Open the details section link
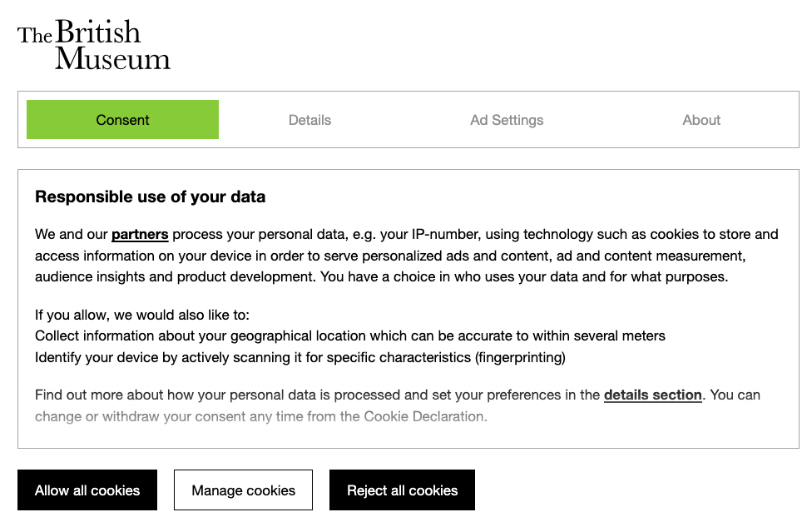This screenshot has width=812, height=522. [652, 395]
